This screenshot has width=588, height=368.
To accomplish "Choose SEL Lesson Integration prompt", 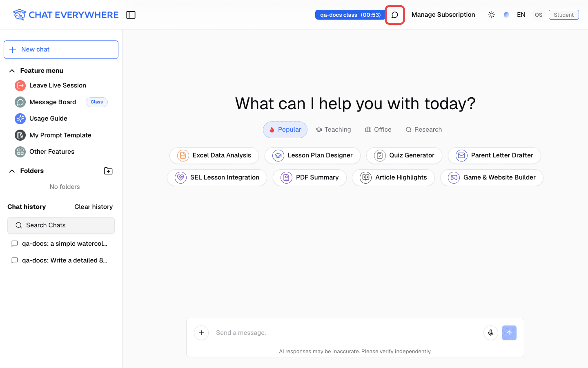I will click(217, 177).
